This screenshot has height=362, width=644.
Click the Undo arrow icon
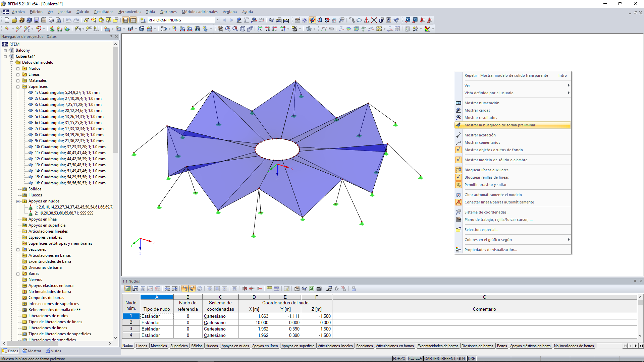point(68,20)
